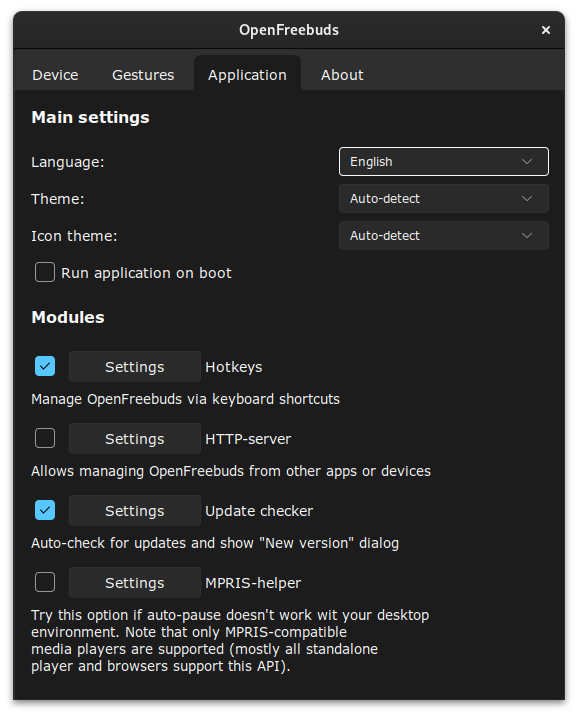Click the MPRIS auto-pause description paragraph
The width and height of the screenshot is (578, 716).
pos(230,640)
